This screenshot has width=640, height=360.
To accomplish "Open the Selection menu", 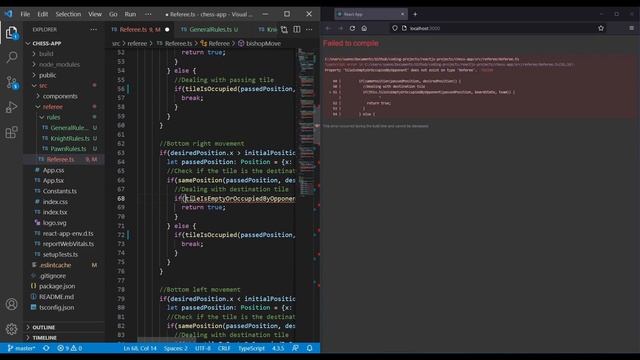I will [68, 14].
